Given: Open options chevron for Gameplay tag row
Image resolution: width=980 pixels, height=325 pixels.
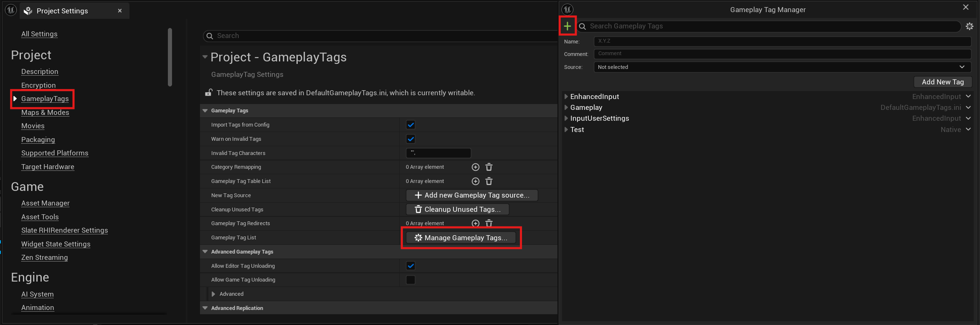Looking at the screenshot, I should 968,107.
